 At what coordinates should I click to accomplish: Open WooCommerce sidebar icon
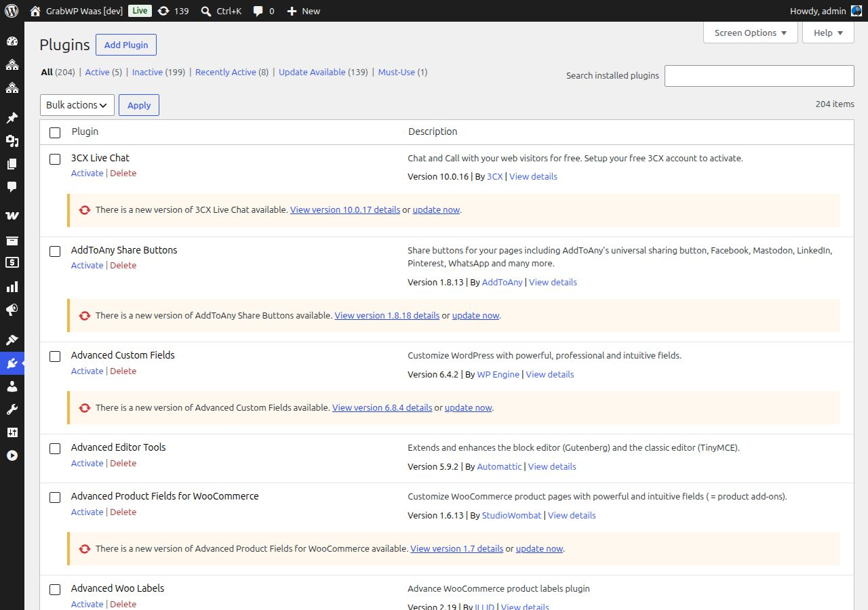point(12,216)
